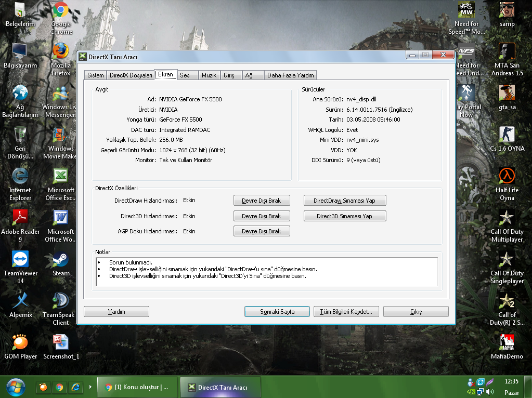Launch Need for Speed Most Wanted icon
Screen dimensions: 532x398
click(x=466, y=18)
